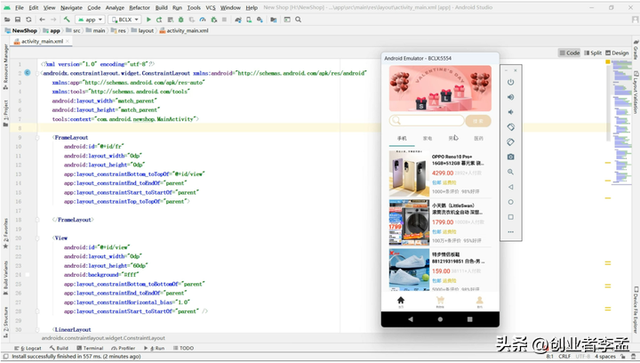Image resolution: width=640 pixels, height=363 pixels.
Task: Switch editor to Code view
Action: (569, 53)
